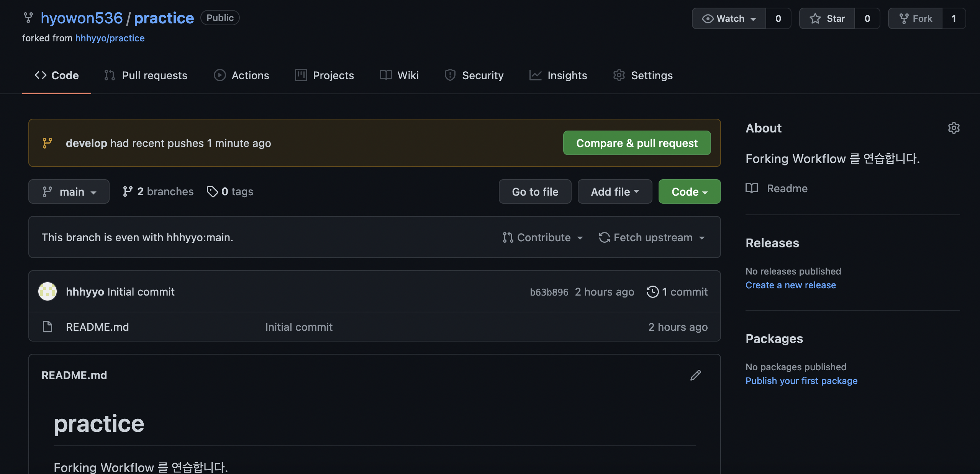980x474 pixels.
Task: Open the hhhyyo/practice forked-from link
Action: (x=110, y=38)
